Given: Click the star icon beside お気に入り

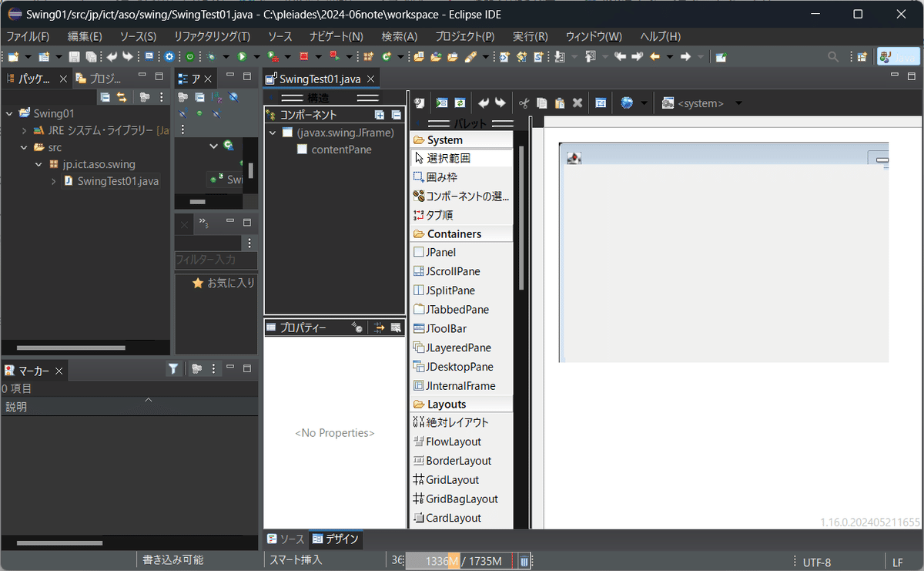Looking at the screenshot, I should (x=198, y=283).
